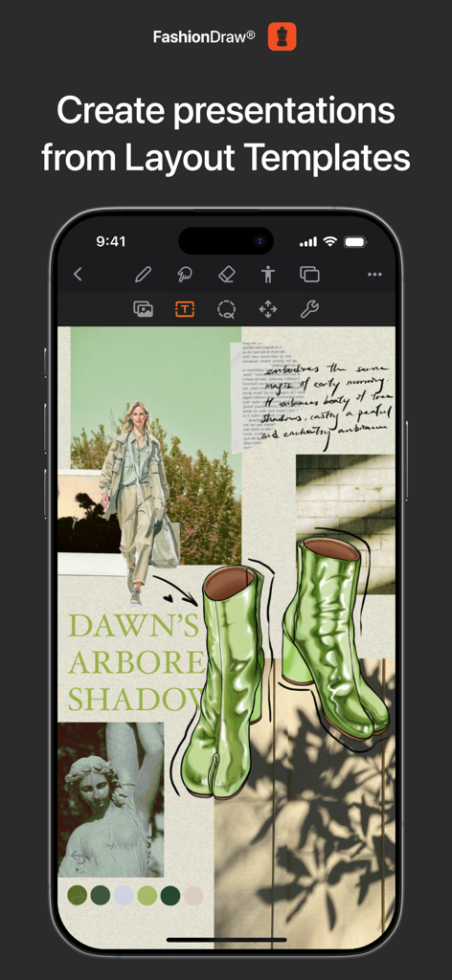Tap the cellular signal bars
The height and width of the screenshot is (980, 452).
[308, 242]
